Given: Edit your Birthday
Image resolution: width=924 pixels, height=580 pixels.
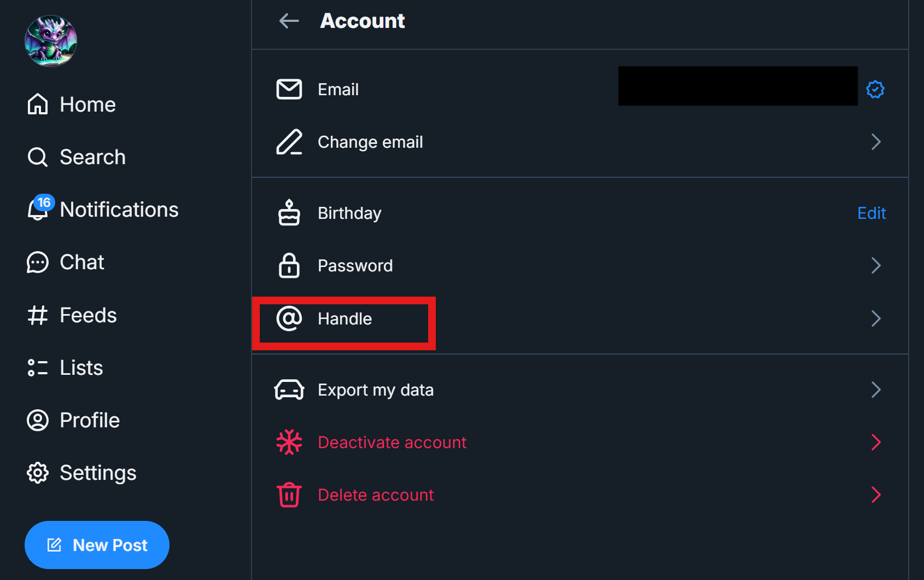Looking at the screenshot, I should click(x=871, y=213).
